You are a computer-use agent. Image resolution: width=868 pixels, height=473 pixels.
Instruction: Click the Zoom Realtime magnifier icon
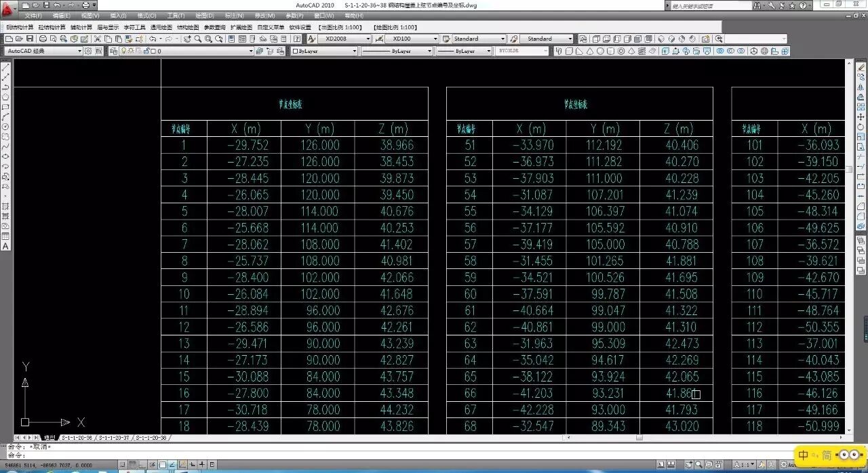(x=197, y=39)
